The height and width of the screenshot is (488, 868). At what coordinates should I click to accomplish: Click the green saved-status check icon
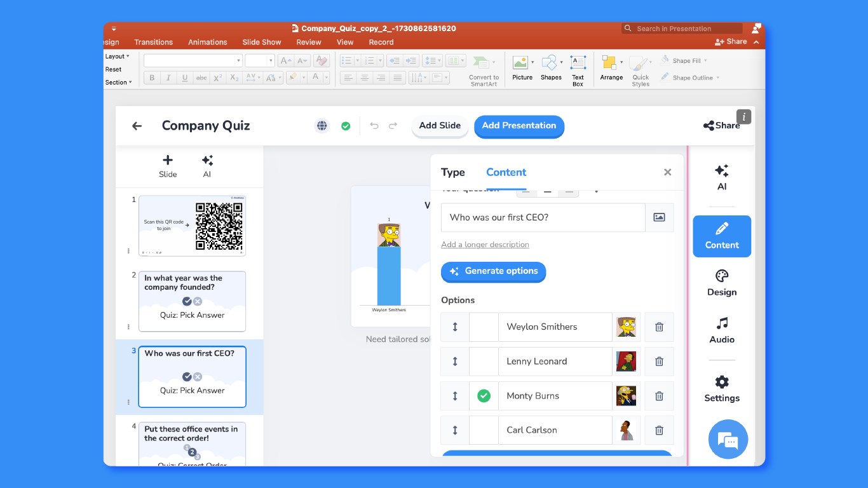pos(346,126)
